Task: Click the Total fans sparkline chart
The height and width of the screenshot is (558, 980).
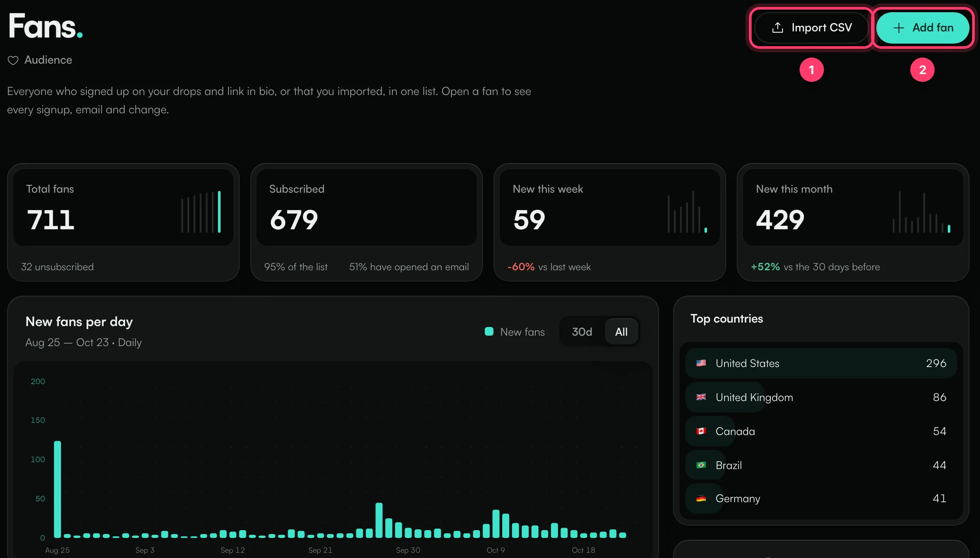Action: [201, 212]
